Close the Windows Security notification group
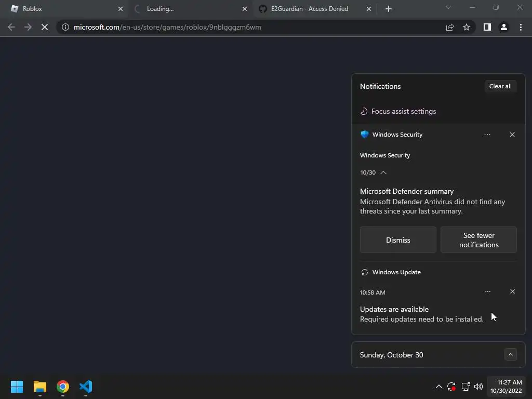The width and height of the screenshot is (532, 399). (512, 135)
